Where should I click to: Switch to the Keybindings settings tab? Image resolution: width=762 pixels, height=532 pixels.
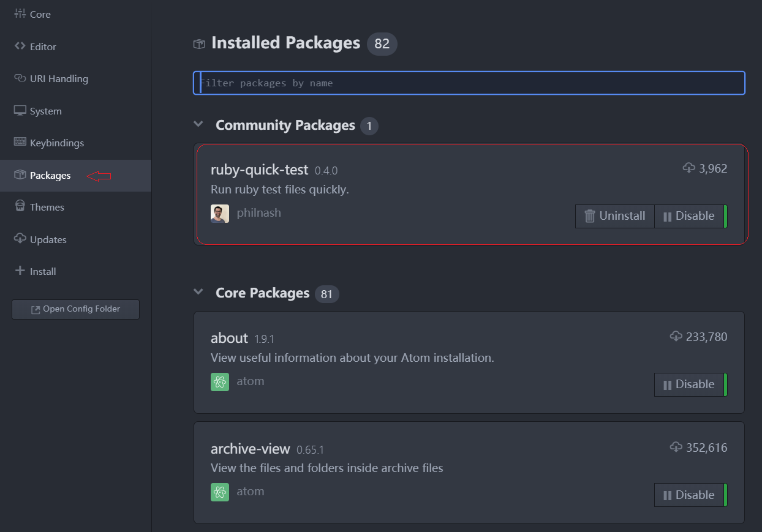(57, 143)
